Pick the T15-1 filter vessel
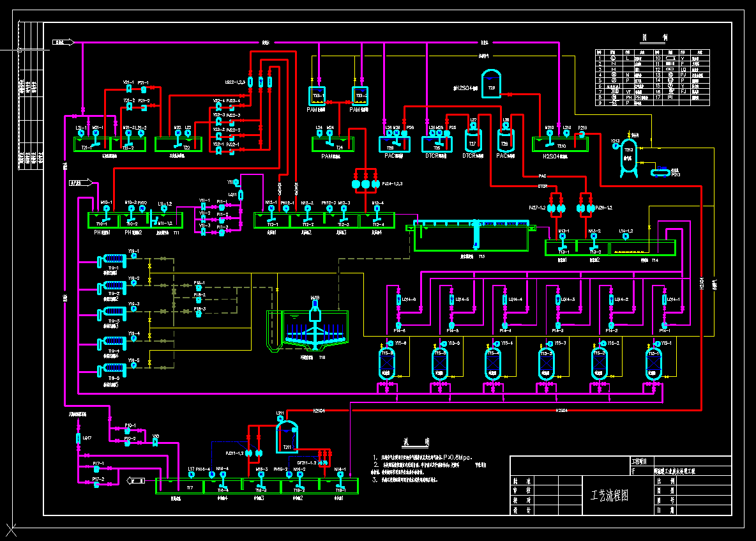The width and height of the screenshot is (756, 541). (653, 364)
